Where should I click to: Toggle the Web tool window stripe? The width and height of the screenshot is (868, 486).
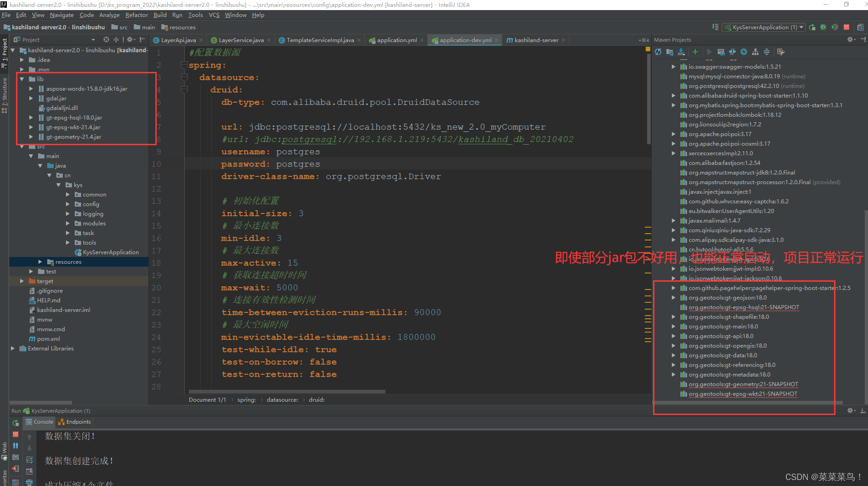click(x=5, y=451)
